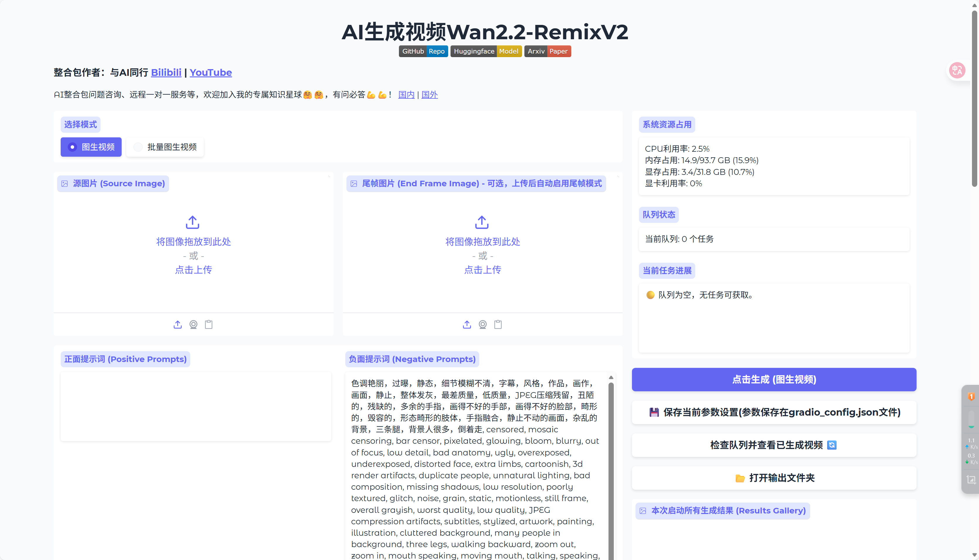Click webcam icon under Source Image
Screen dimensions: 979x560
coord(193,324)
